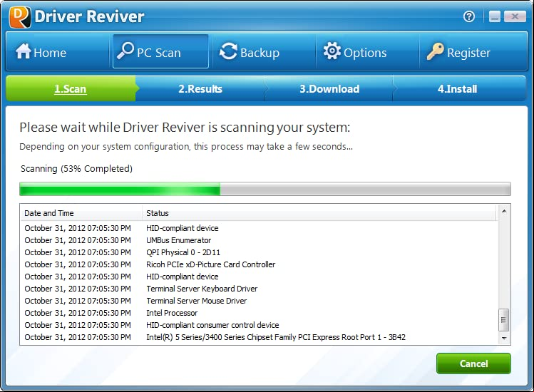534x392 pixels.
Task: Close the Driver Reviver window
Action: click(x=515, y=16)
